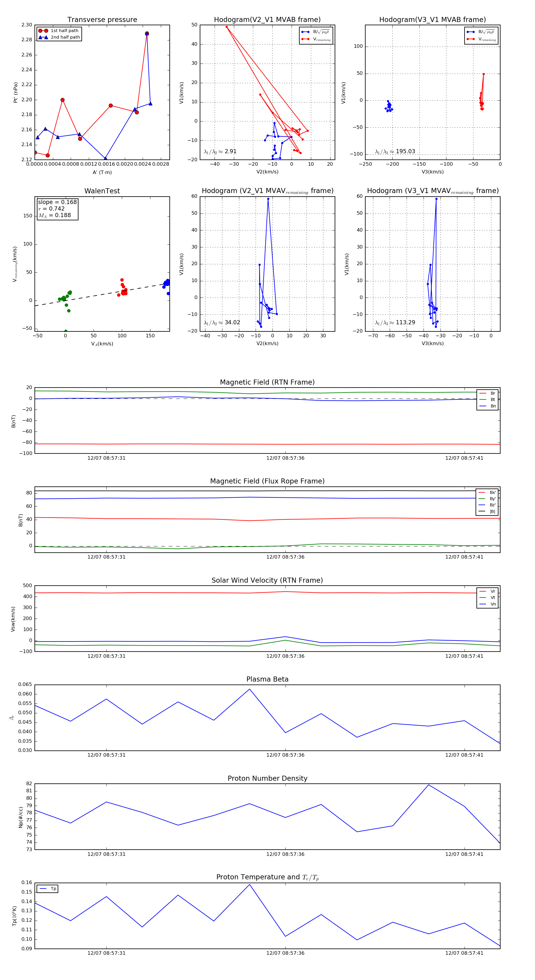Click the 2nd half path legend entry
This screenshot has width=535, height=980.
tap(59, 37)
